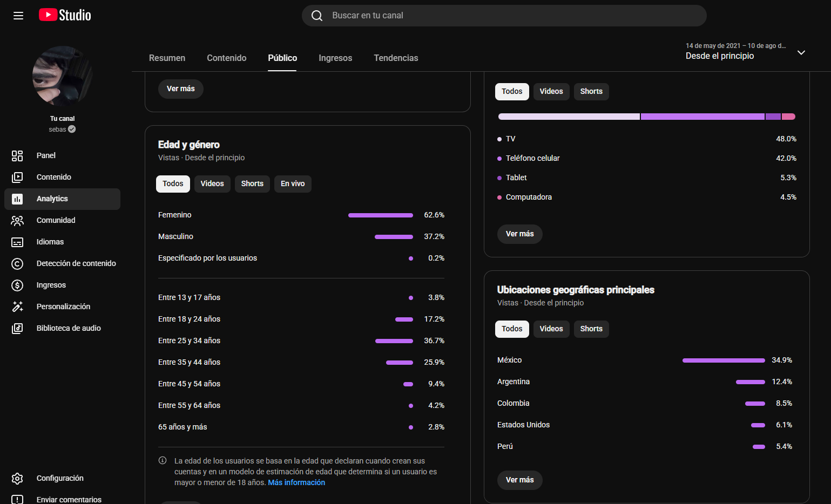Viewport: 831px width, 504px height.
Task: Click the 'Edad y género' card title
Action: click(189, 145)
